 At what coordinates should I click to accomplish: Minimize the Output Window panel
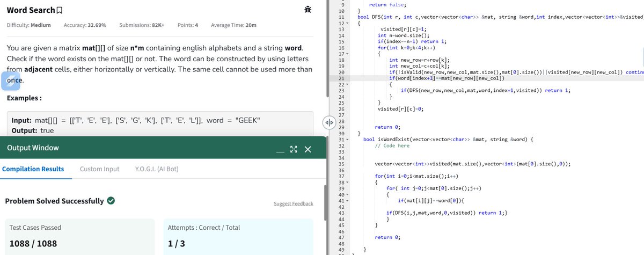click(280, 151)
